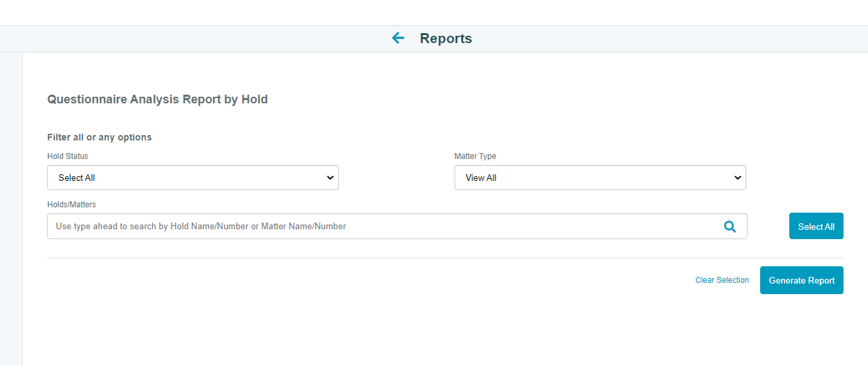This screenshot has width=868, height=365.
Task: Click the Holds/Matters field label
Action: click(71, 205)
